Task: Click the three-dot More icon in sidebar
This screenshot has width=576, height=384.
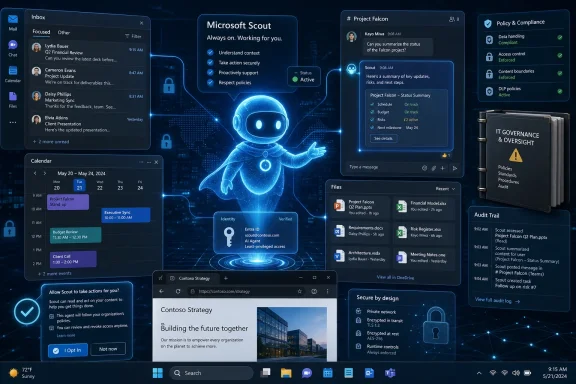Action: click(13, 122)
